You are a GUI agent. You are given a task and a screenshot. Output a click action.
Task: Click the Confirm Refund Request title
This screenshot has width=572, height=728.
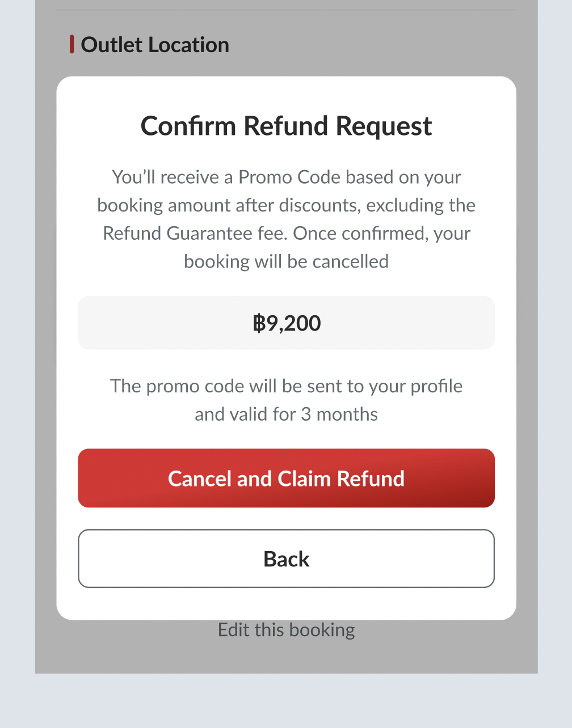point(286,126)
